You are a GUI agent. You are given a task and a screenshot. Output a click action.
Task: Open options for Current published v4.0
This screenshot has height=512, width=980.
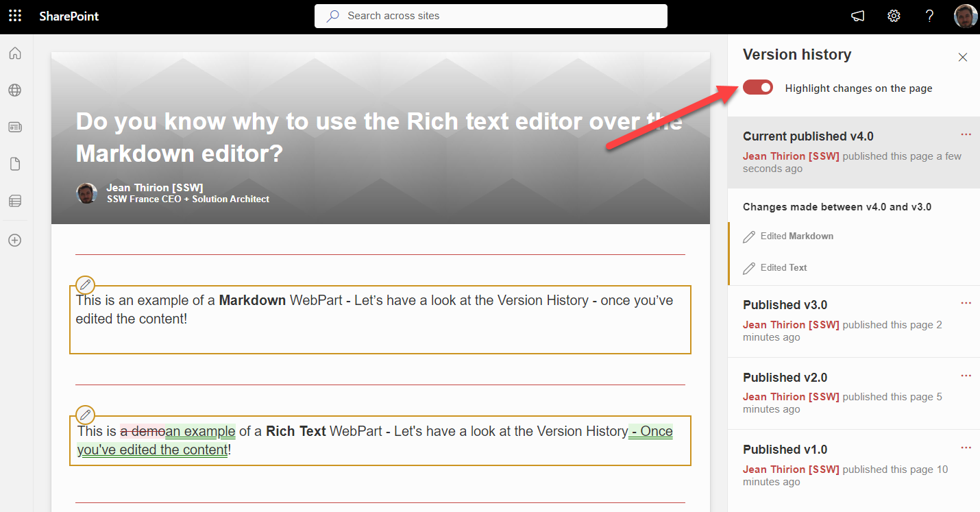click(x=966, y=135)
